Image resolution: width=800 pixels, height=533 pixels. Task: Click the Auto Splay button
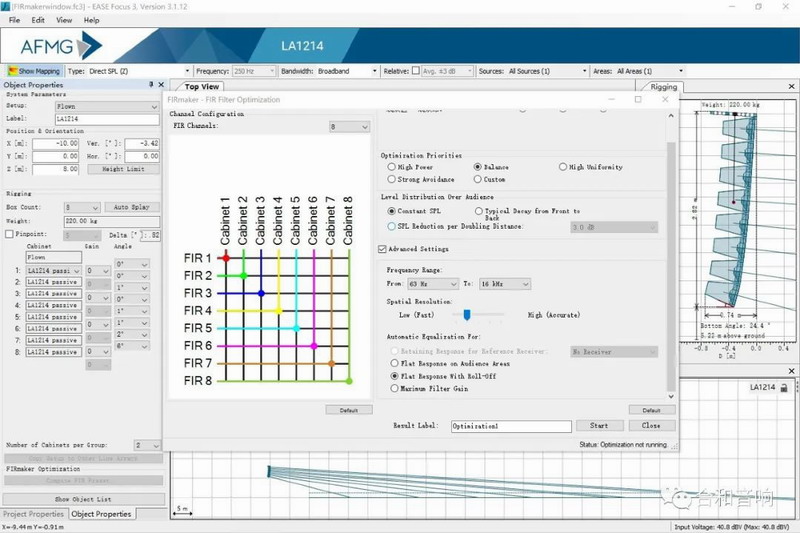coord(130,207)
